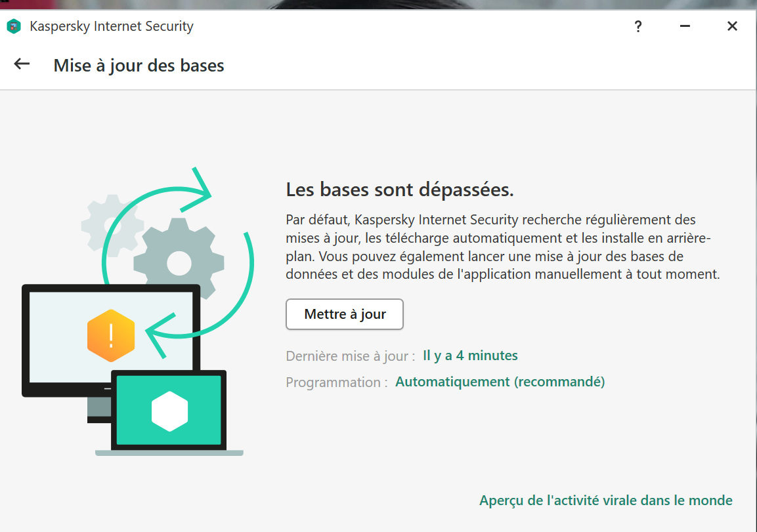
Task: Click the "Les bases sont dépassées." heading
Action: [x=400, y=190]
